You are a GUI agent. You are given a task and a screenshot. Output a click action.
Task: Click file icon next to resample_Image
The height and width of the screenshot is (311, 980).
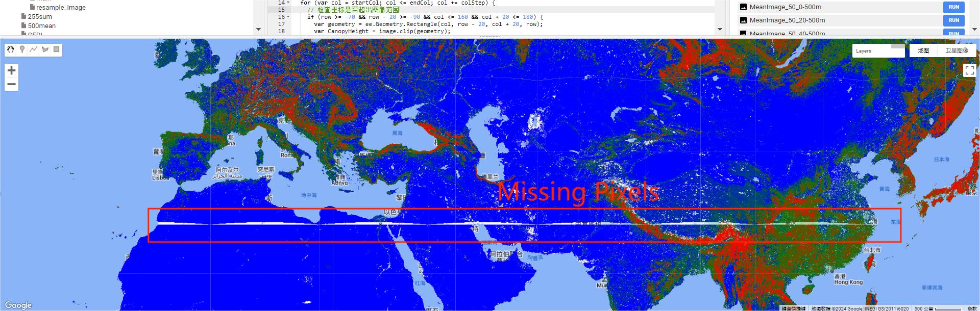pyautogui.click(x=32, y=7)
